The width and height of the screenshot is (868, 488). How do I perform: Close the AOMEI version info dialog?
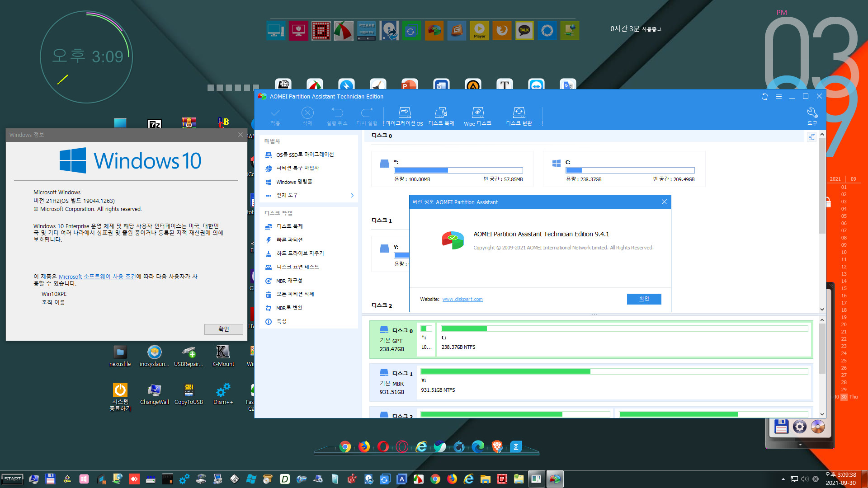pos(664,202)
